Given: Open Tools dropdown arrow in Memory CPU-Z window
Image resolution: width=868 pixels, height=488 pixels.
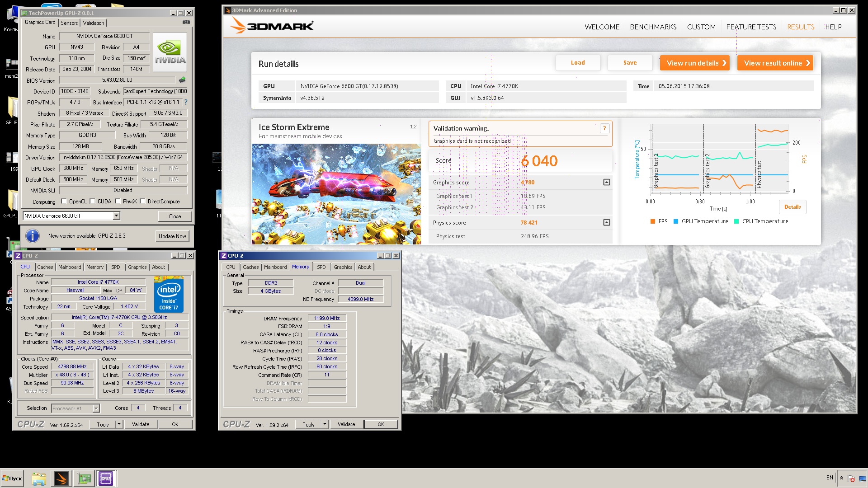Looking at the screenshot, I should point(325,424).
